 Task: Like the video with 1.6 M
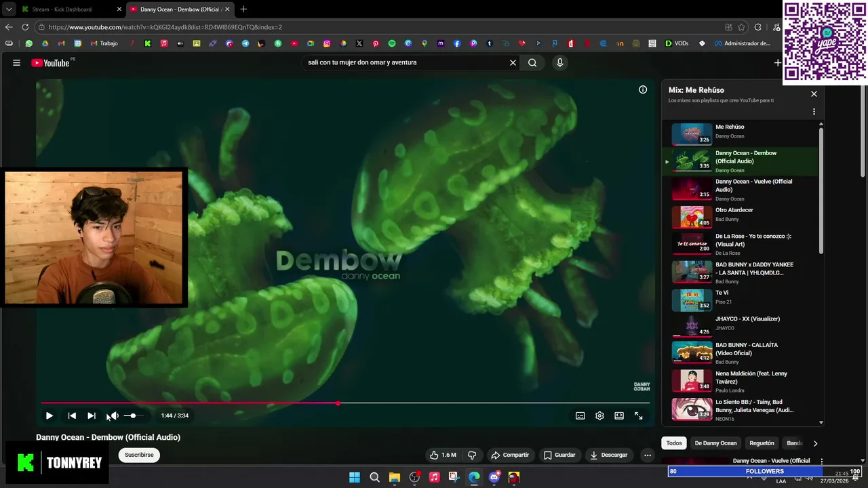pos(442,455)
